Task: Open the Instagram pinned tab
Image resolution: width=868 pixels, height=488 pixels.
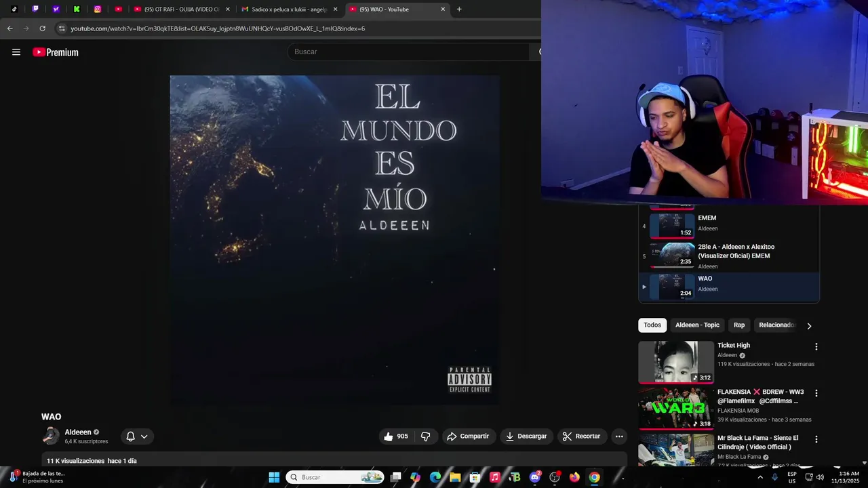Action: point(98,9)
